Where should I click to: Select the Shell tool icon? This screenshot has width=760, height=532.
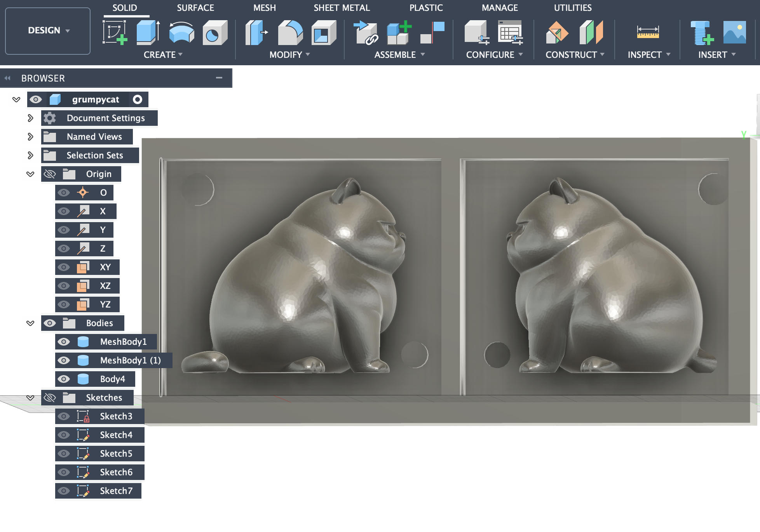[323, 33]
